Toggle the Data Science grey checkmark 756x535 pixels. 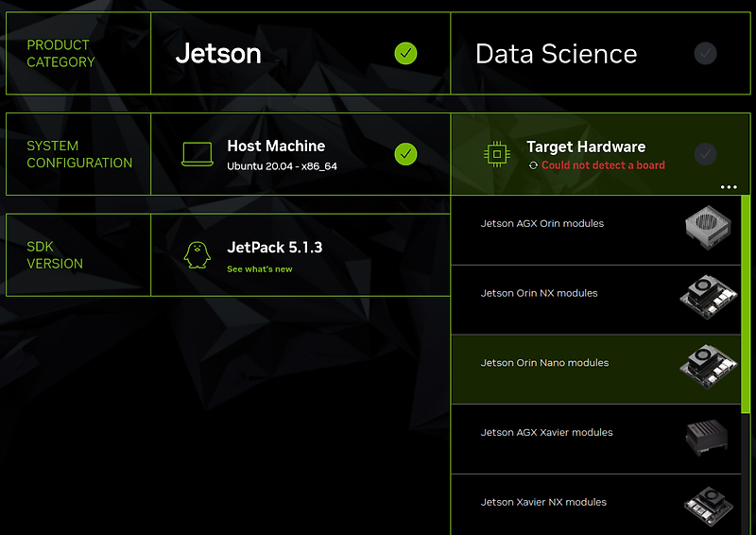coord(705,54)
